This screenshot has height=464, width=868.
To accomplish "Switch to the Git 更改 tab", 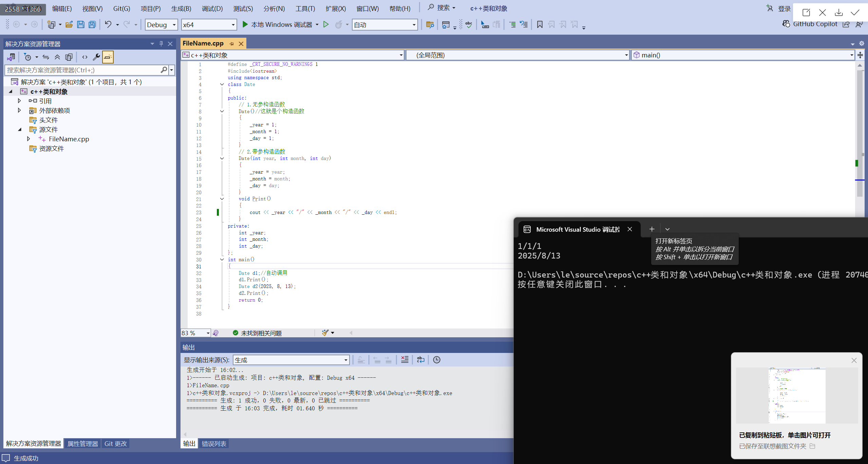I will click(116, 444).
